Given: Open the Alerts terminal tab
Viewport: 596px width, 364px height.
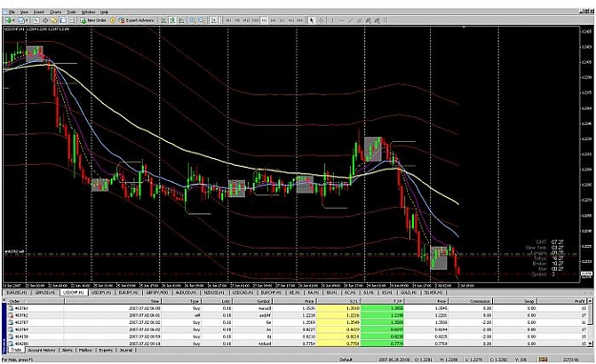Looking at the screenshot, I should [x=67, y=350].
